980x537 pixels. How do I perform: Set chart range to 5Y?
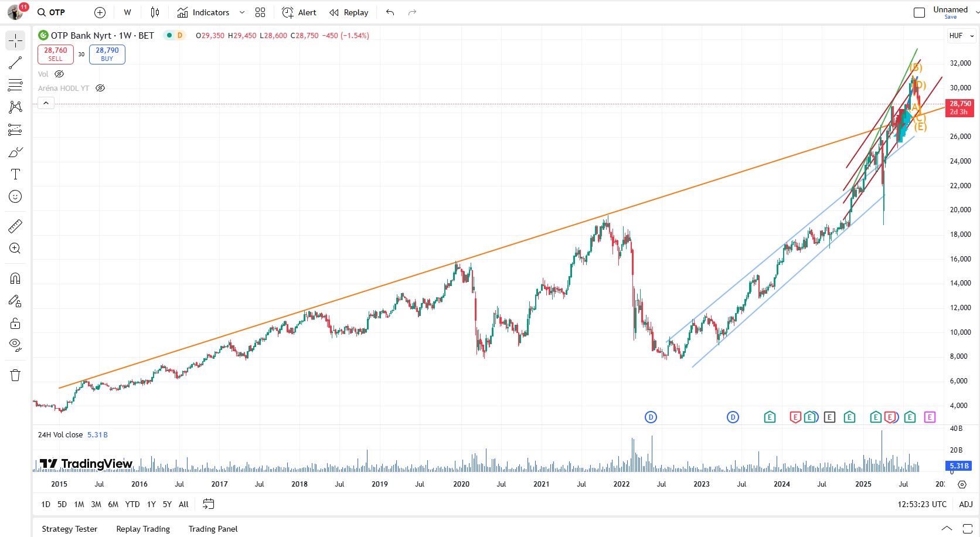pos(167,504)
